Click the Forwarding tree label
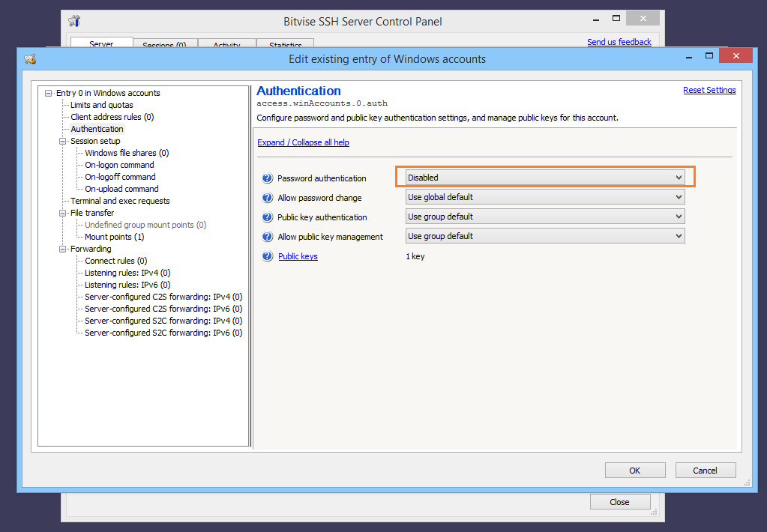767x532 pixels. 91,249
